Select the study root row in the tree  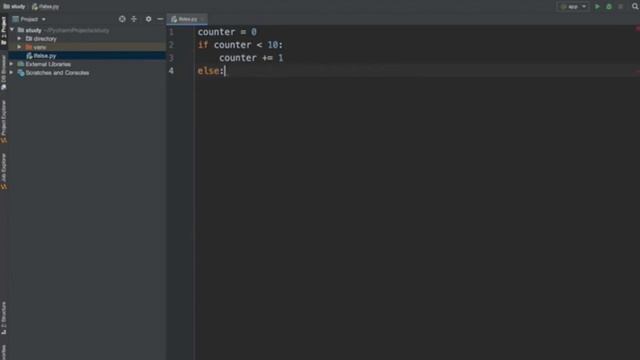pyautogui.click(x=87, y=30)
